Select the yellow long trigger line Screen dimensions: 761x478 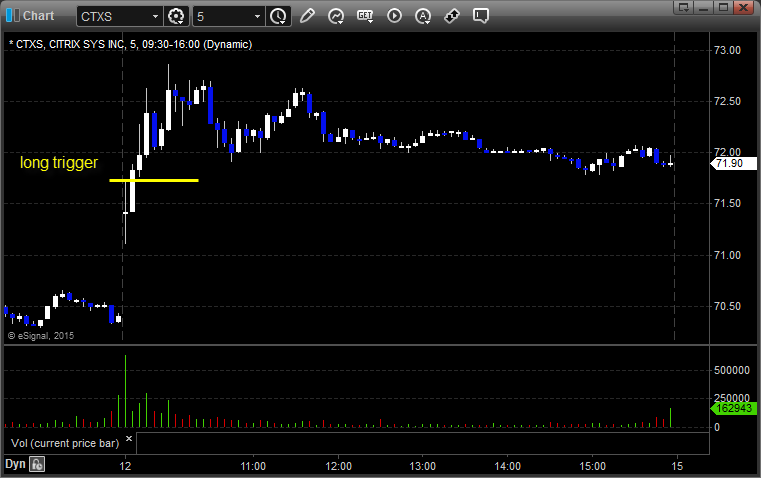tap(154, 181)
